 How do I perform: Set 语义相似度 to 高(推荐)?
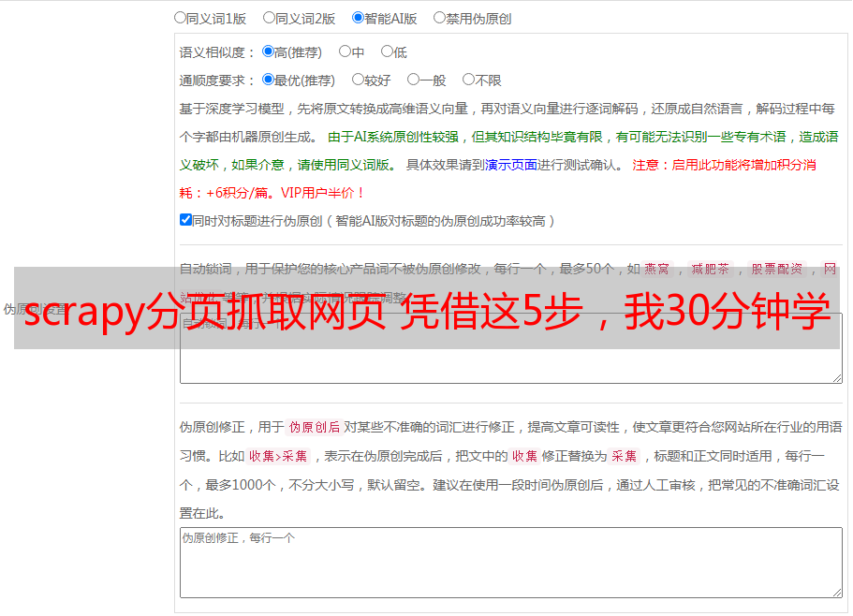[x=268, y=51]
